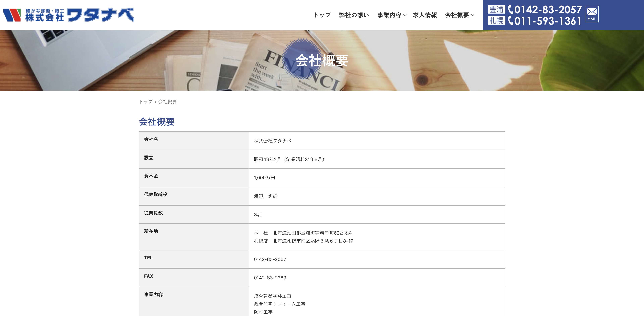This screenshot has height=316, width=644.
Task: Click the 札幌 label badge
Action: (x=496, y=20)
